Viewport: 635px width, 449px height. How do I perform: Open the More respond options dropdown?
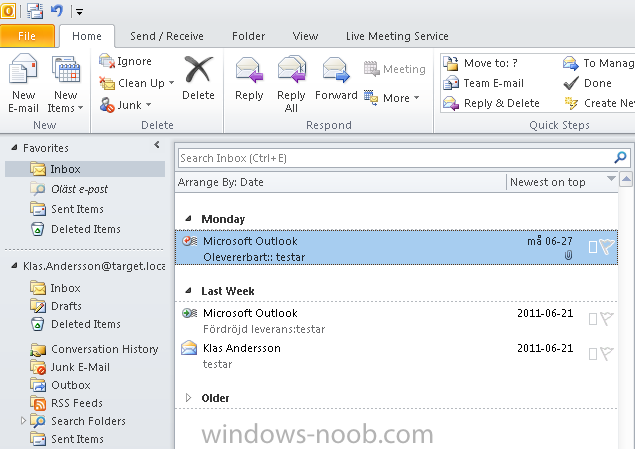tap(392, 98)
